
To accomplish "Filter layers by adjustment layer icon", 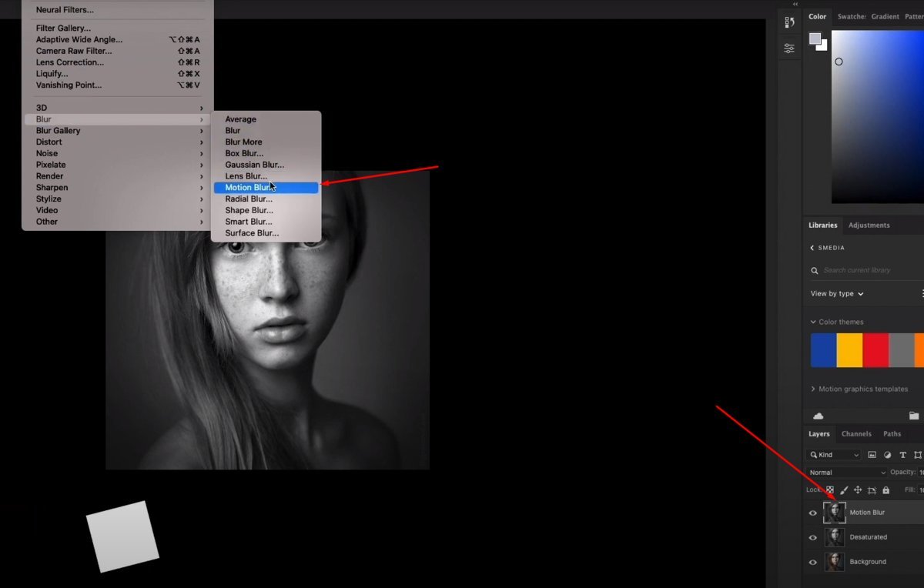I will pos(887,455).
